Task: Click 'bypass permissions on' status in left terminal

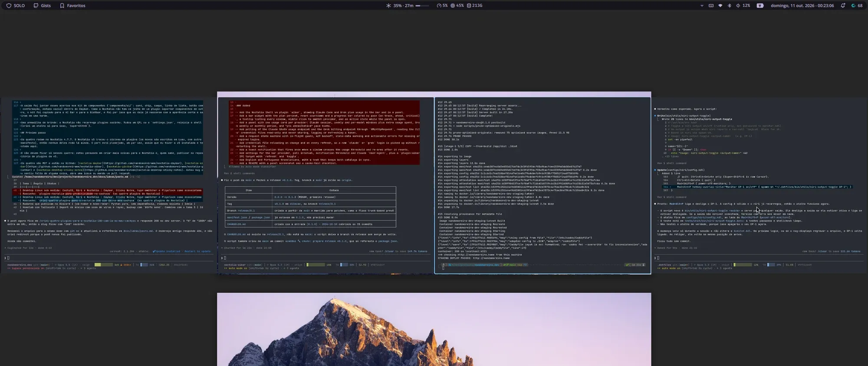Action: [26, 268]
